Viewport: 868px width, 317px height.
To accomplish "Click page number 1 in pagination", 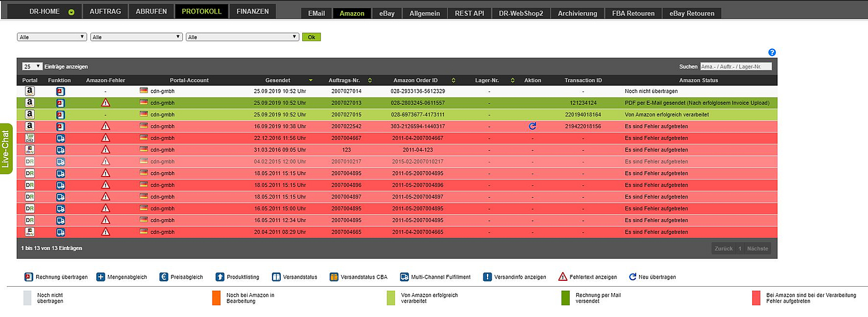I will [740, 248].
